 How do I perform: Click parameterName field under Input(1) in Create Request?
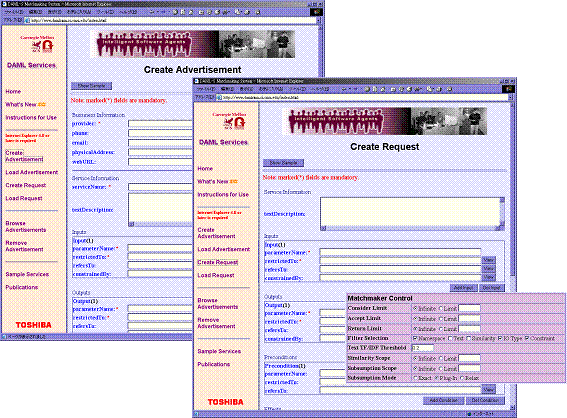tap(400, 252)
